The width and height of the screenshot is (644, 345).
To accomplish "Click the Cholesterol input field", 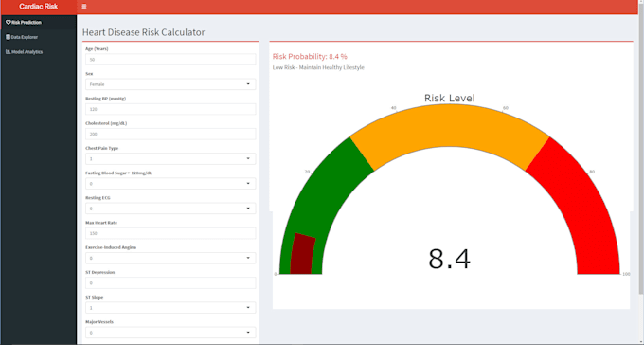I will (x=170, y=134).
